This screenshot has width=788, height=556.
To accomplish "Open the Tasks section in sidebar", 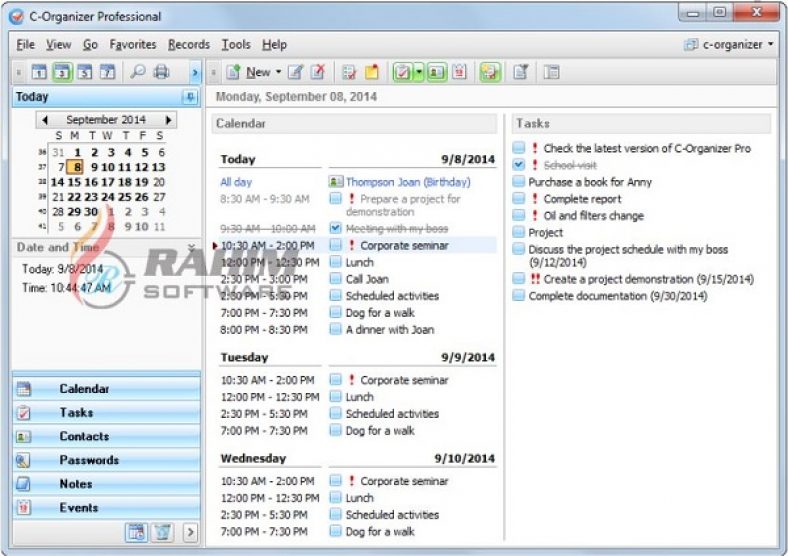I will click(107, 412).
